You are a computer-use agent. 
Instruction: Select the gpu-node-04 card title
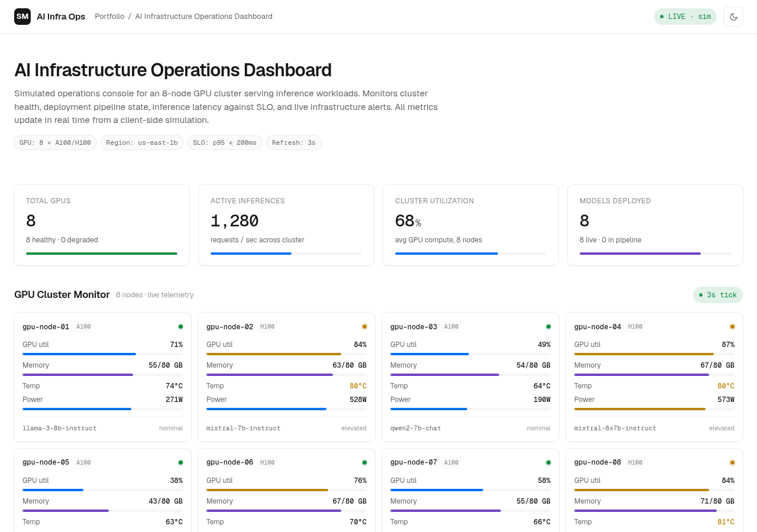coord(597,327)
